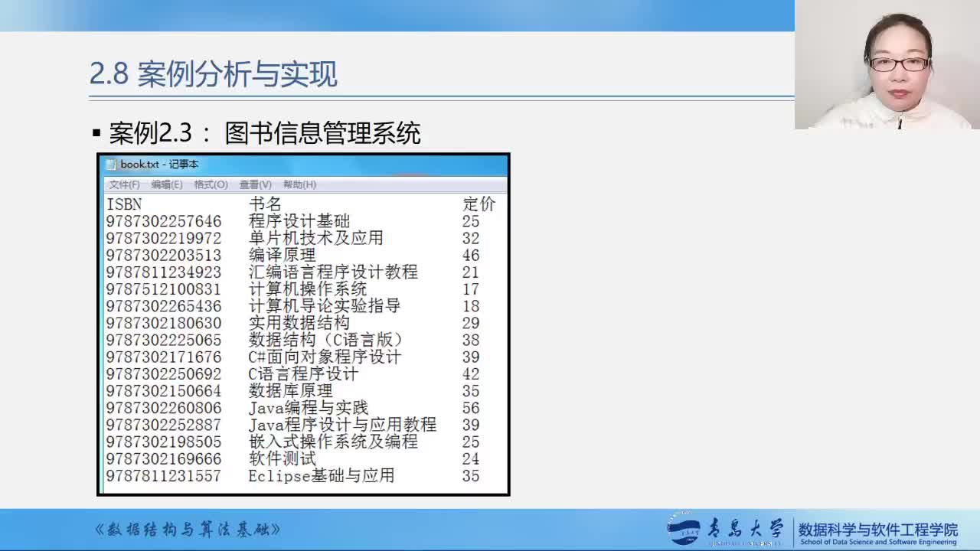Click footer text 《数据结构与算法基础》

pos(188,530)
